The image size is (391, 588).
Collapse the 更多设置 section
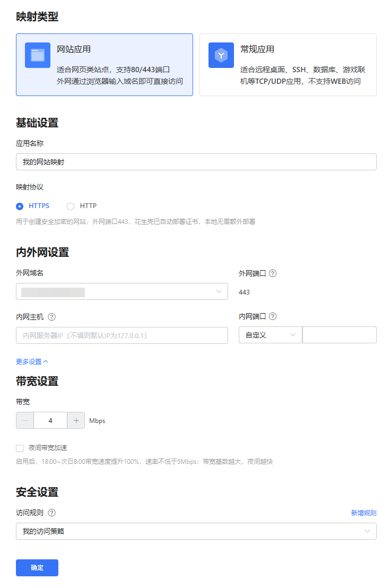pos(32,362)
